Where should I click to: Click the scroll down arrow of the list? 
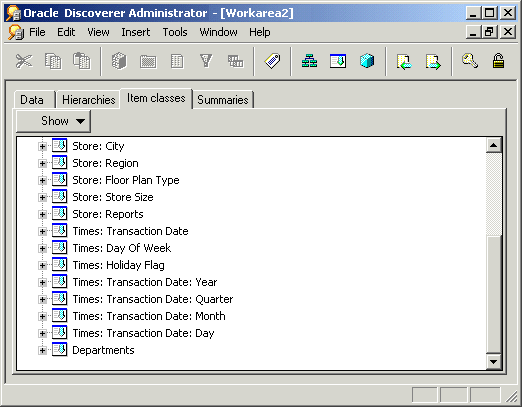pyautogui.click(x=494, y=361)
